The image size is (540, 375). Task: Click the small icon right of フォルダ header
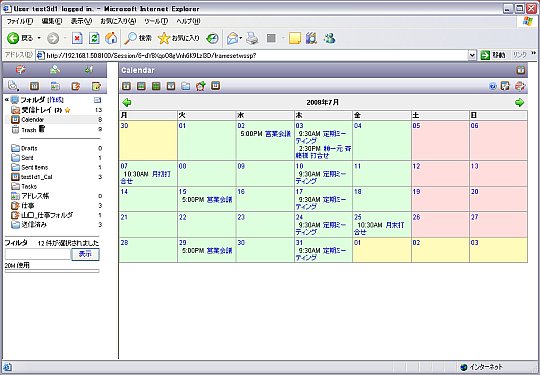point(97,100)
